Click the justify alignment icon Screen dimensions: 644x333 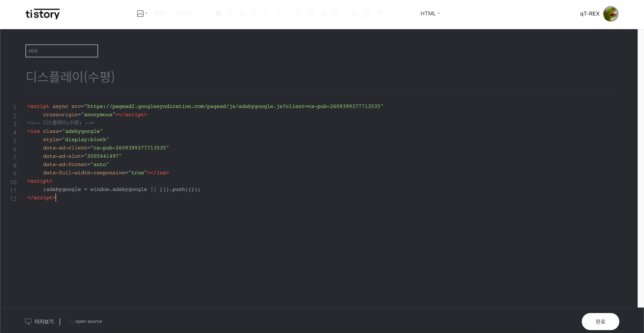coord(335,14)
